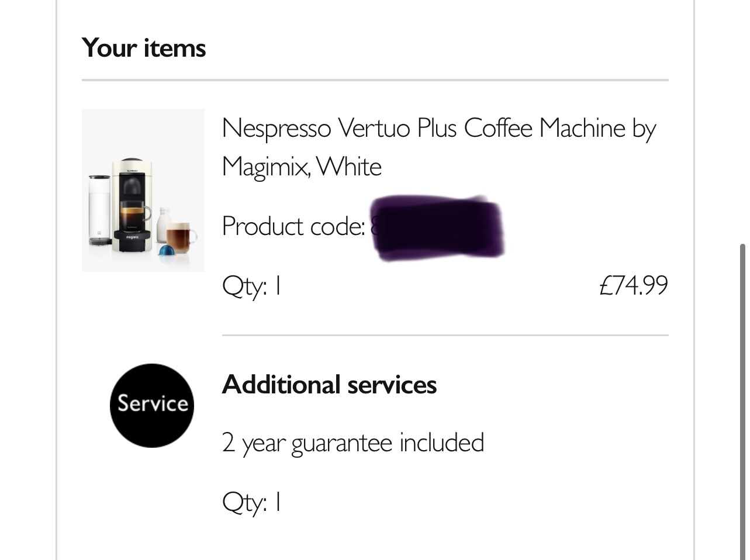This screenshot has width=750, height=560.
Task: Click the water tank in the product image
Action: pos(99,211)
